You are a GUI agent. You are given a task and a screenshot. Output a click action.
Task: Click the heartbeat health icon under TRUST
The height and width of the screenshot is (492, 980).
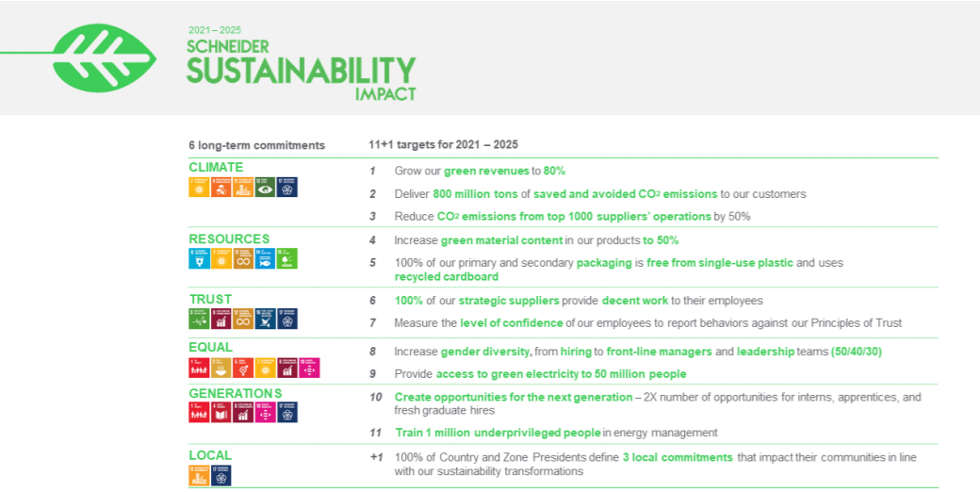pos(199,319)
